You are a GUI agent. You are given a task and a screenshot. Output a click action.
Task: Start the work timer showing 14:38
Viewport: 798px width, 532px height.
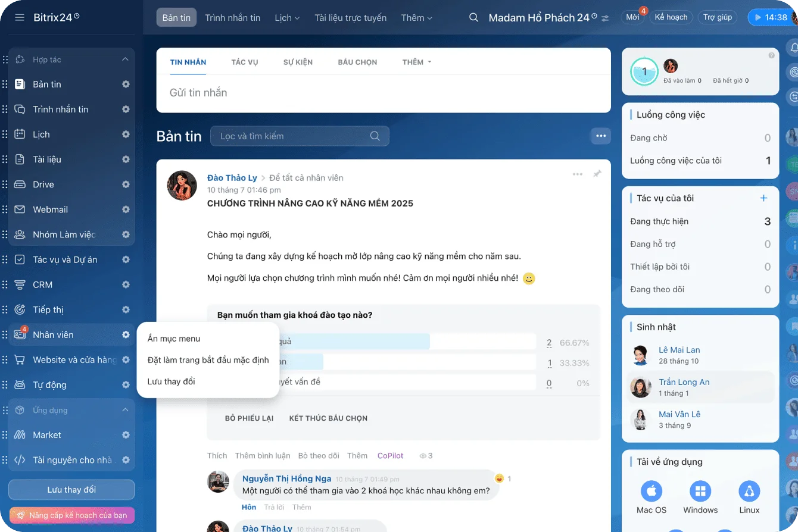point(771,17)
